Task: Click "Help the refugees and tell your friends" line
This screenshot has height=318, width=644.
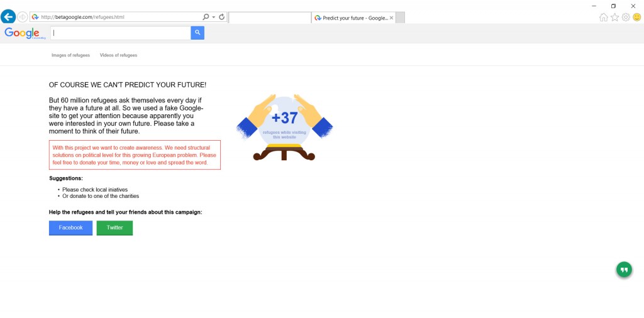Action: pos(126,212)
